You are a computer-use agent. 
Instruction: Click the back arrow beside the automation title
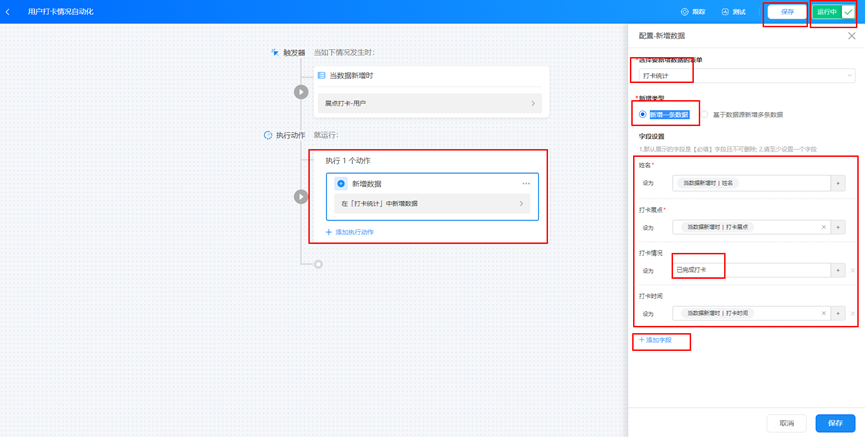[x=8, y=12]
